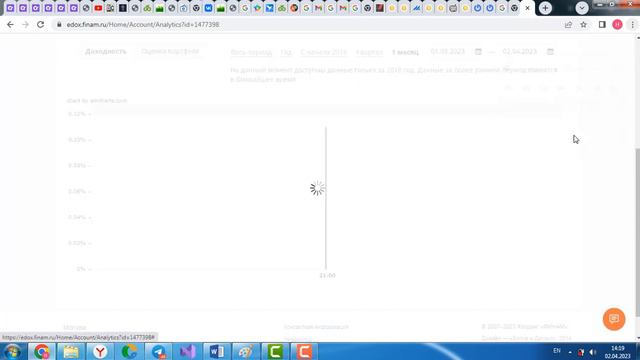Viewport: 640px width, 360px height.
Task: Open Telegram from the taskbar
Action: [x=159, y=351]
